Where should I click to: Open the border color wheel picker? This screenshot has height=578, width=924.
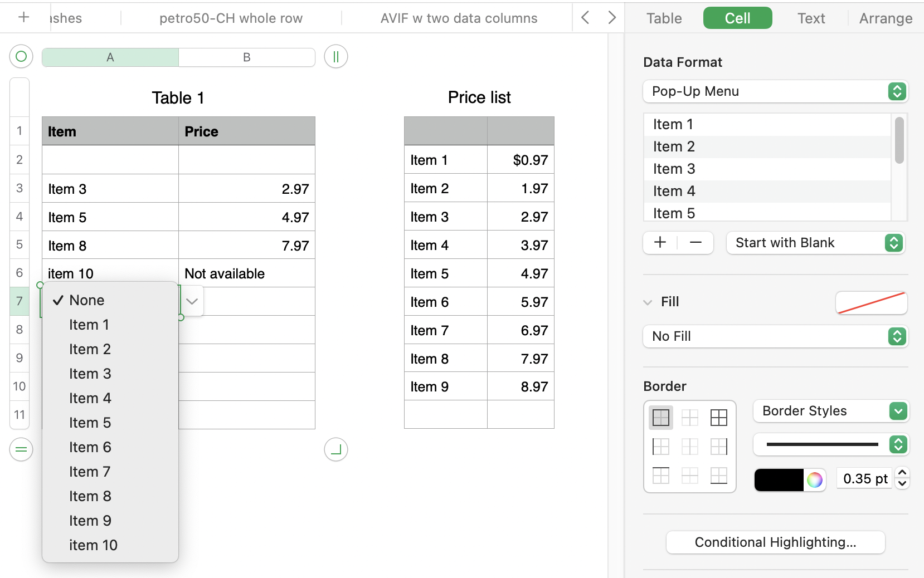[814, 479]
